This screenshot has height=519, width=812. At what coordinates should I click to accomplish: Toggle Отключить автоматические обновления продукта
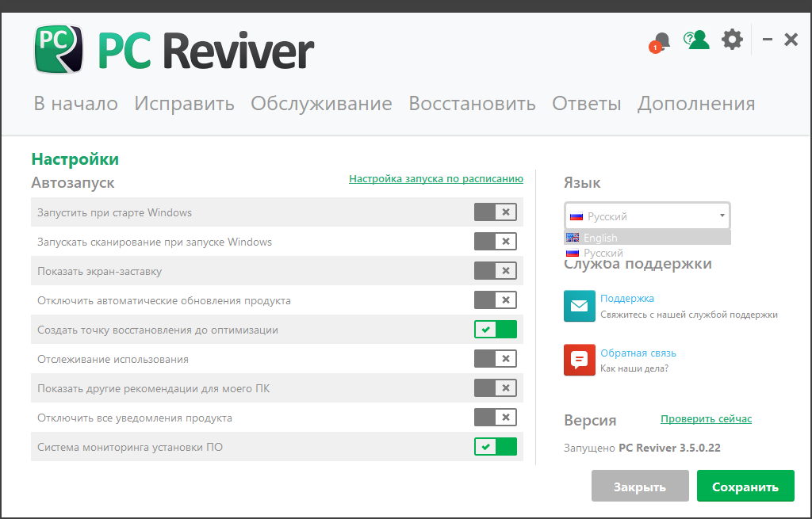click(496, 300)
